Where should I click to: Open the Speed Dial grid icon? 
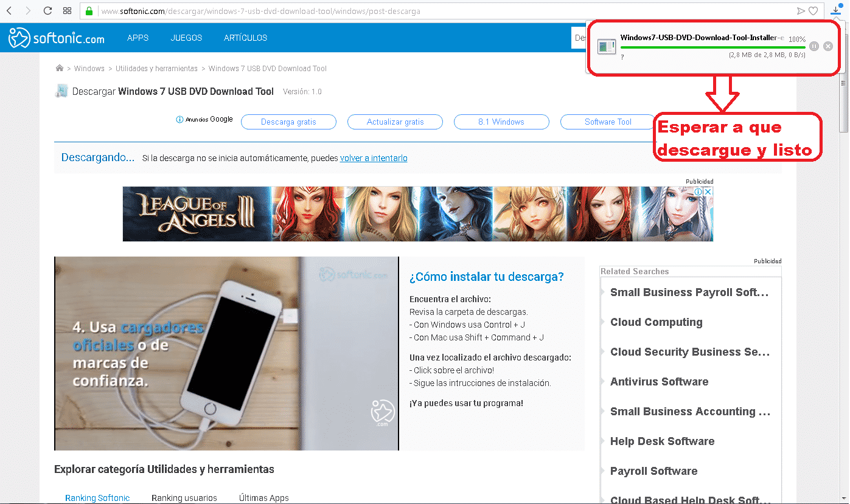click(68, 11)
